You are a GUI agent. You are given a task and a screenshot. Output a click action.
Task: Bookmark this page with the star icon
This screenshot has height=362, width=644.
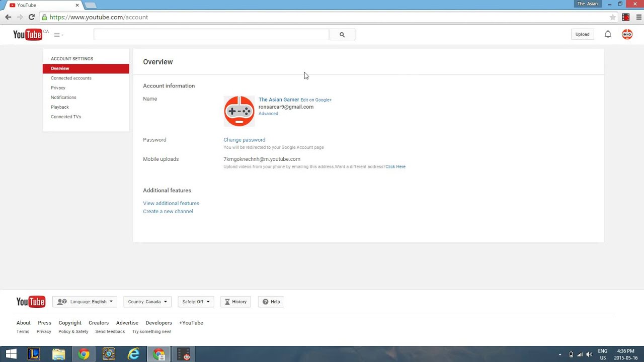(x=612, y=17)
